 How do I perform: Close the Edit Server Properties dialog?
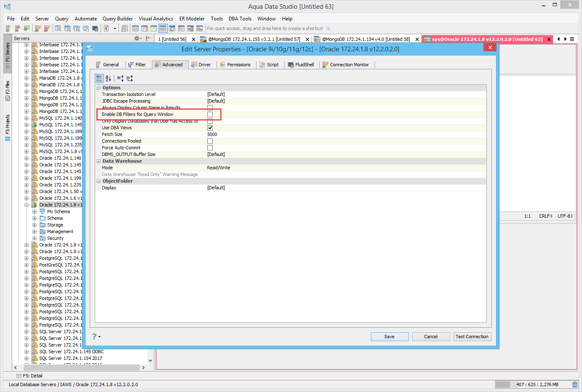pyautogui.click(x=490, y=48)
